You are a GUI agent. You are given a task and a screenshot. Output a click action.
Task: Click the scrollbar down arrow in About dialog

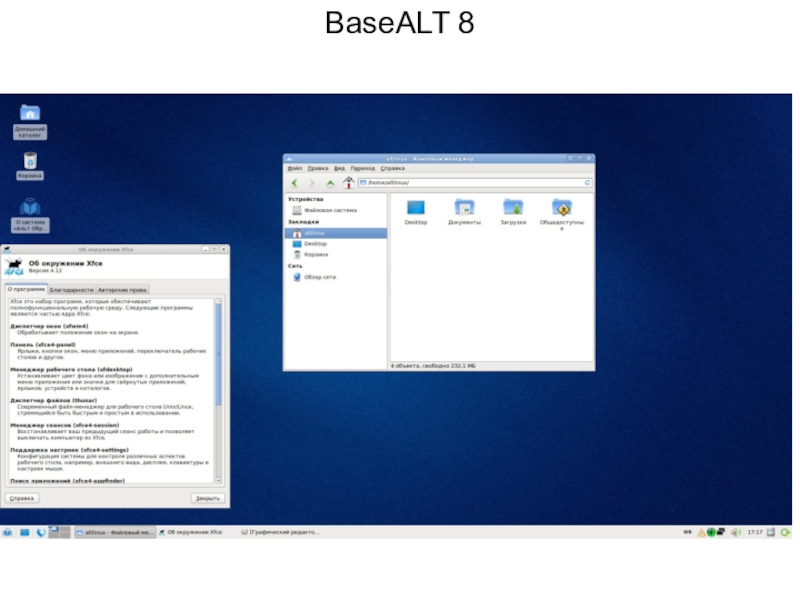click(x=218, y=480)
